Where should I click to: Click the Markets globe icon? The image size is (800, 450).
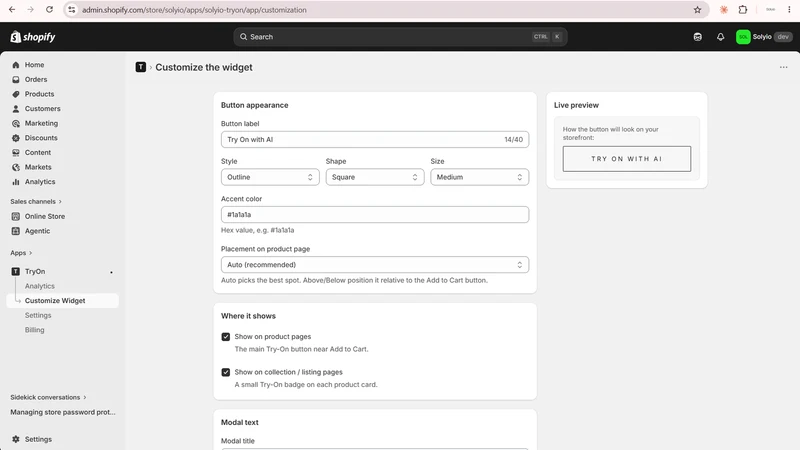tap(16, 167)
